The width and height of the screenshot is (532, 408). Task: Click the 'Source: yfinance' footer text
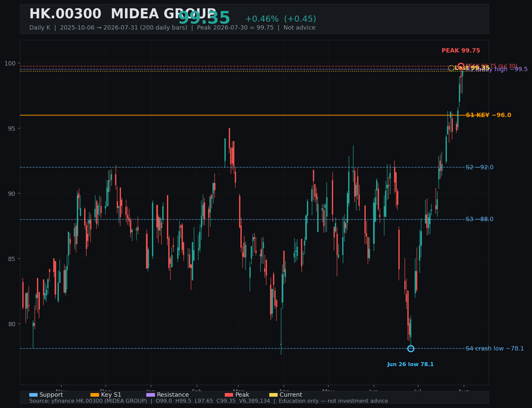(x=208, y=401)
